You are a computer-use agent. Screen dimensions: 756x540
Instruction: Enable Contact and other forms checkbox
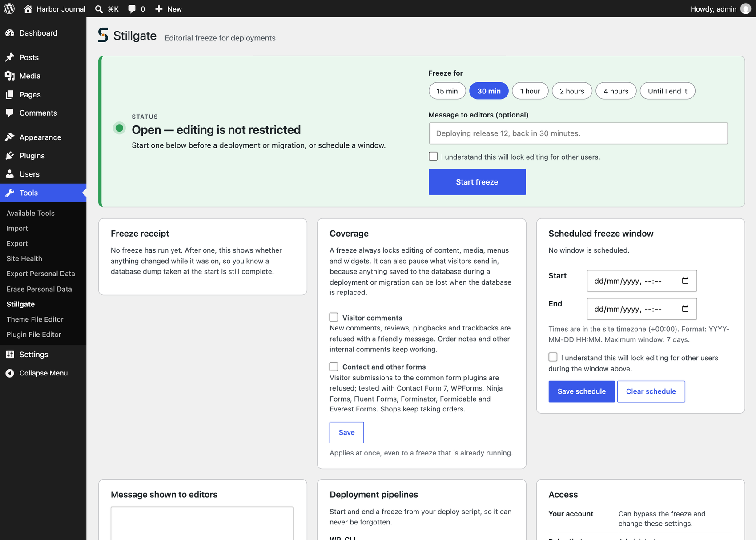pyautogui.click(x=334, y=367)
